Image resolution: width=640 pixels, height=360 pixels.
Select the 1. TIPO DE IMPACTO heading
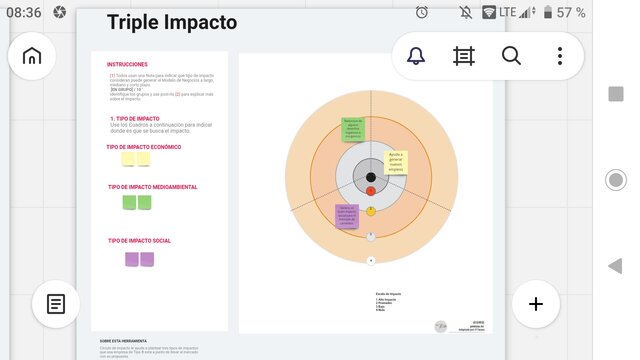(135, 119)
